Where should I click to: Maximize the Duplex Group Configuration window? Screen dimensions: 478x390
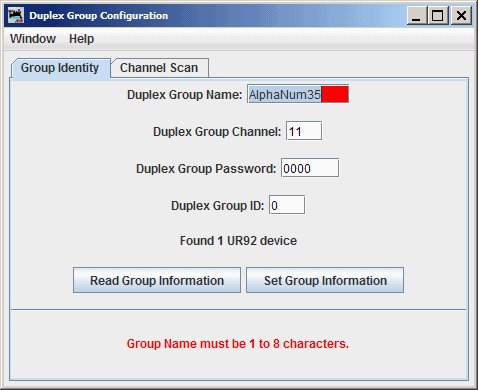438,15
